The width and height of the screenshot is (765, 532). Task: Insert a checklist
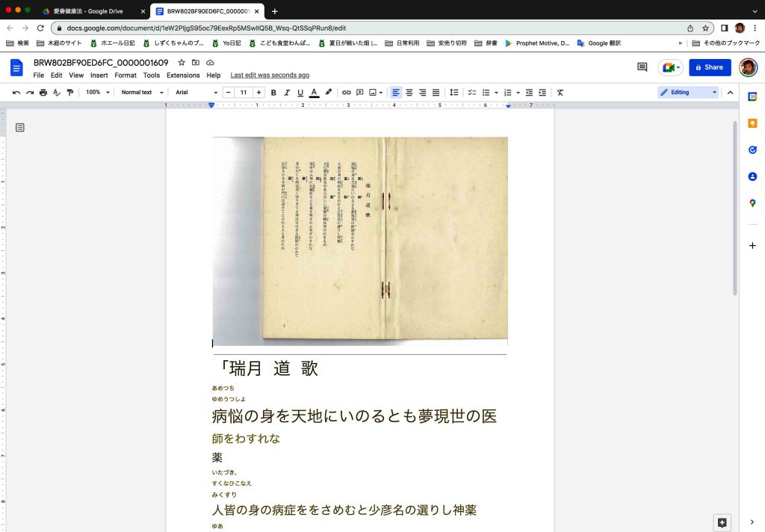pos(472,92)
